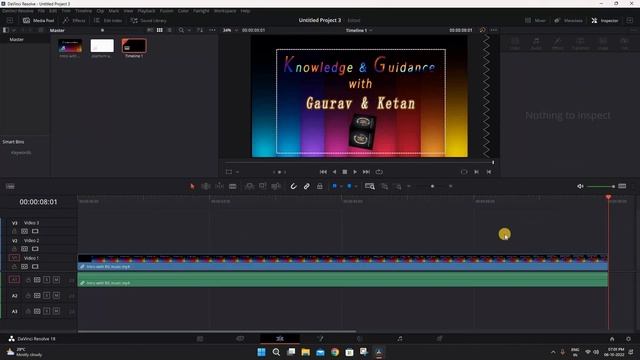This screenshot has height=360, width=640.
Task: Adjust the monitor volume slider
Action: pos(601,187)
